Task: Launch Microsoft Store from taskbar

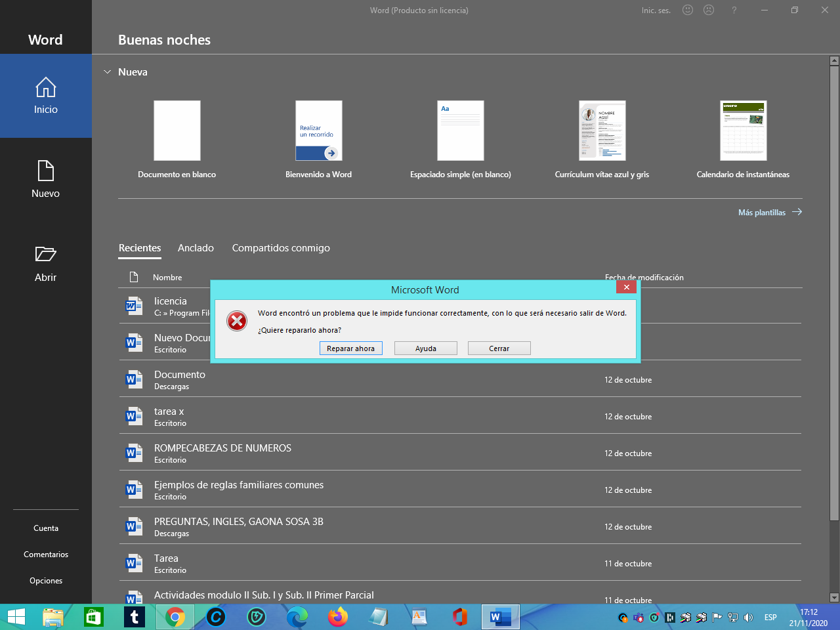Action: pos(94,617)
